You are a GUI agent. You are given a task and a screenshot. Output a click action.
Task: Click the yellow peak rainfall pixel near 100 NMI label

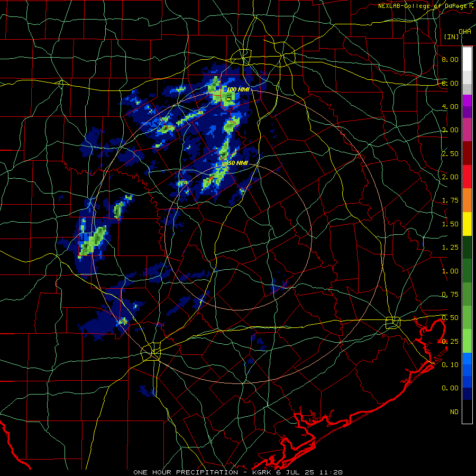(x=228, y=99)
